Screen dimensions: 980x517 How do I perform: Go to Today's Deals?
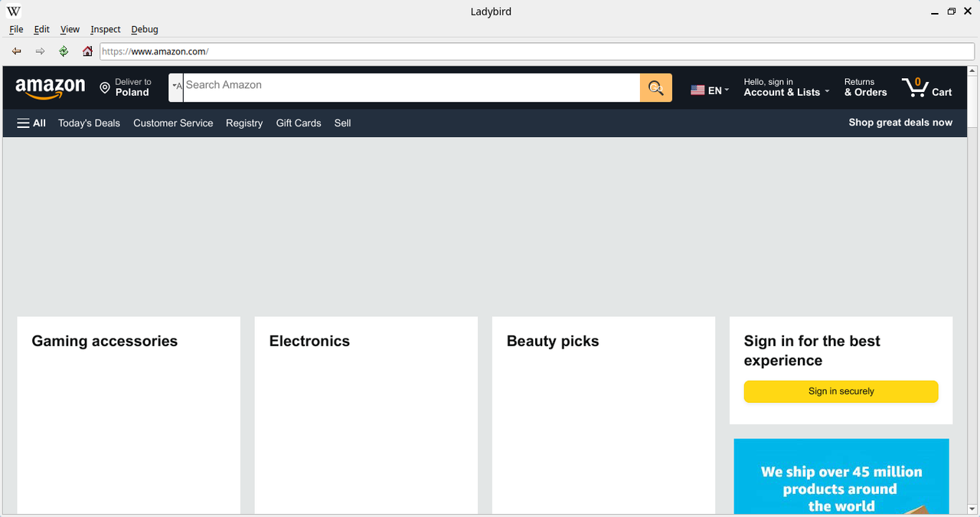pos(89,123)
